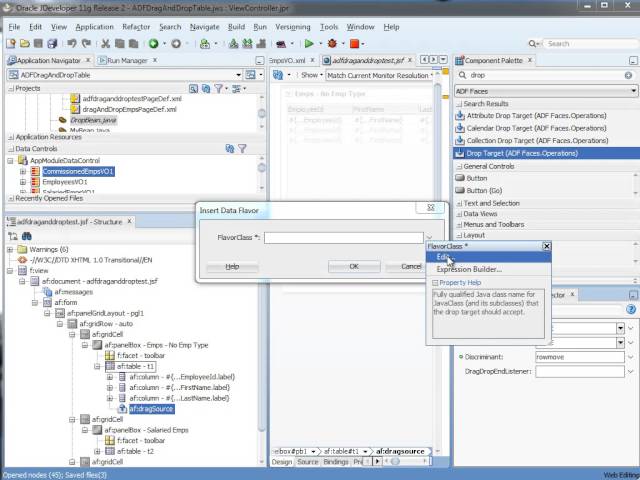640x480 pixels.
Task: Select dragAndDropEmpsPageDef.xml in Projects
Action: point(129,109)
